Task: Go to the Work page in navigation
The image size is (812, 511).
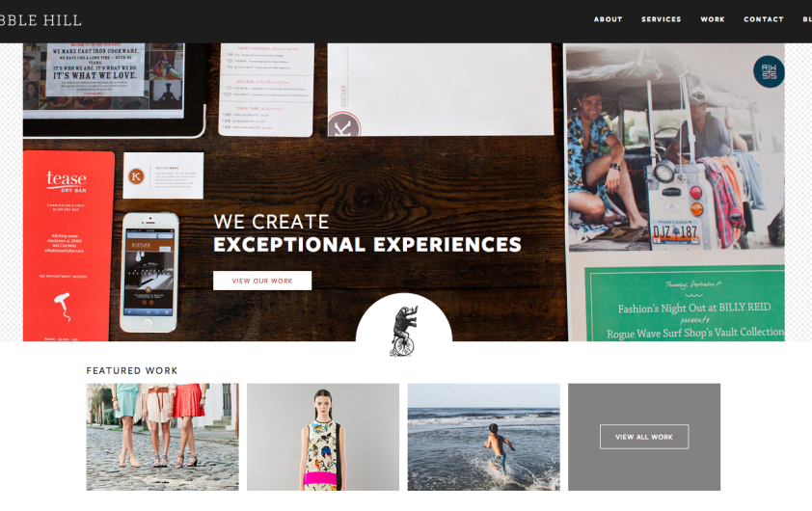Action: (x=713, y=19)
